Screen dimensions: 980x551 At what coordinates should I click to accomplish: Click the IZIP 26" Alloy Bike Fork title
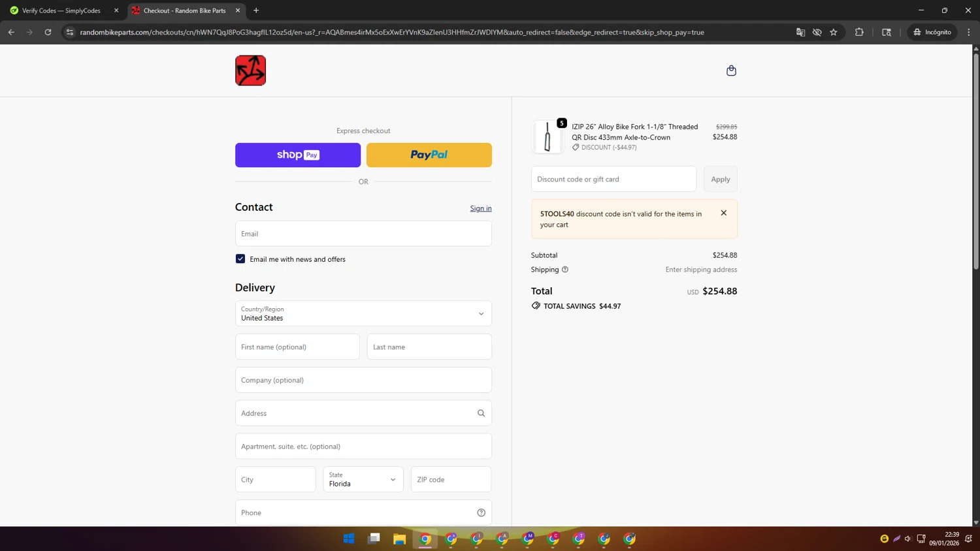click(635, 132)
